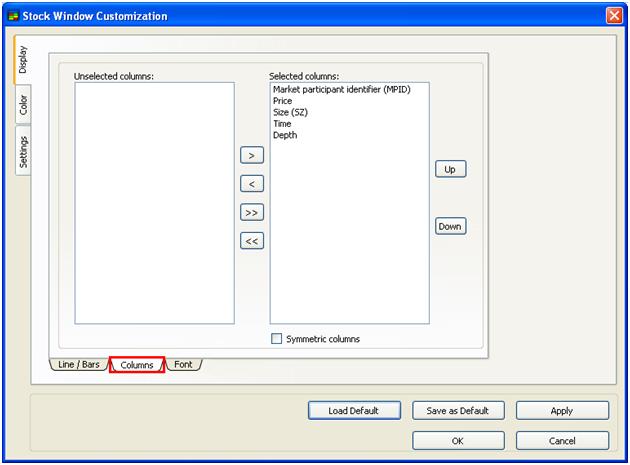Open the Font tab

[x=183, y=365]
